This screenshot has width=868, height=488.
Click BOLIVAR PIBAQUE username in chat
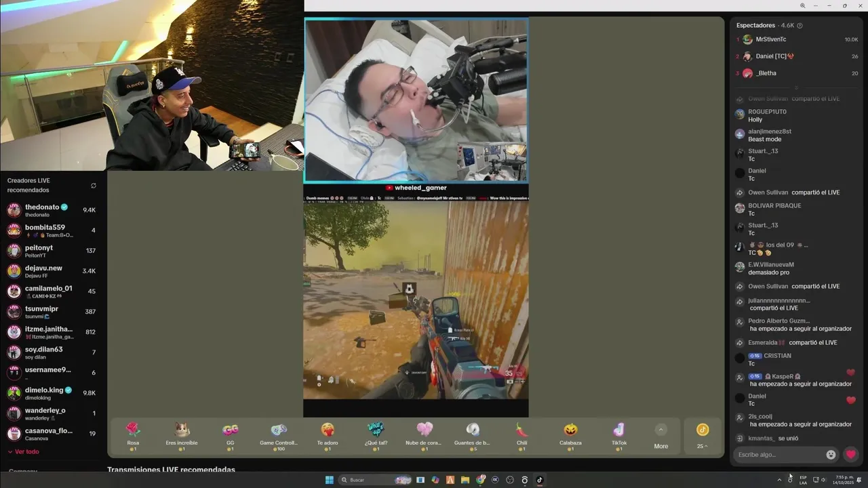[x=774, y=205]
